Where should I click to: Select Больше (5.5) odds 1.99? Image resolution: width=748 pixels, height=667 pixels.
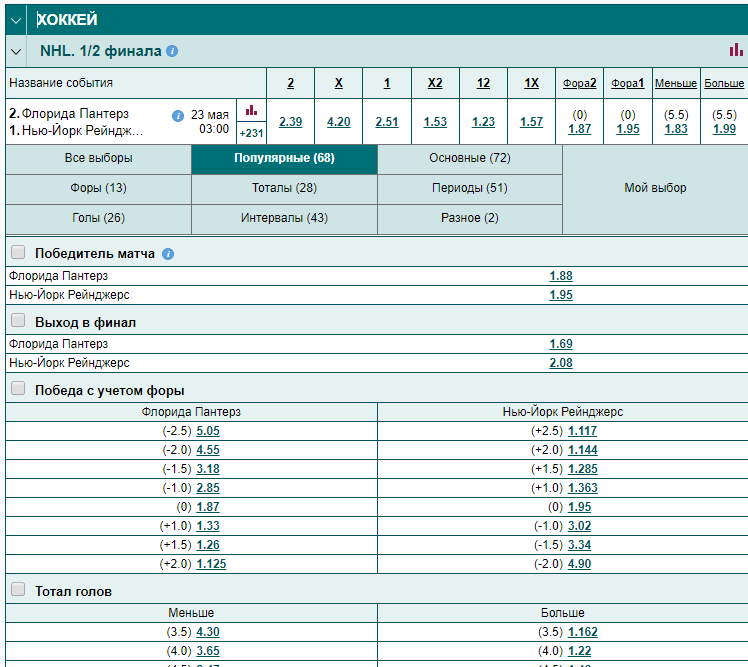tap(724, 129)
